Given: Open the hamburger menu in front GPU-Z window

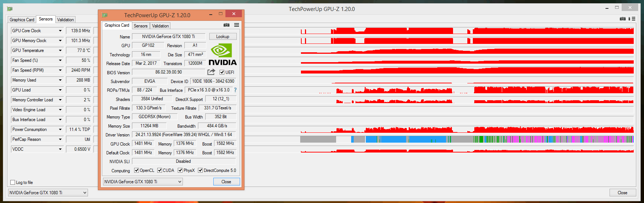Looking at the screenshot, I should [x=237, y=25].
